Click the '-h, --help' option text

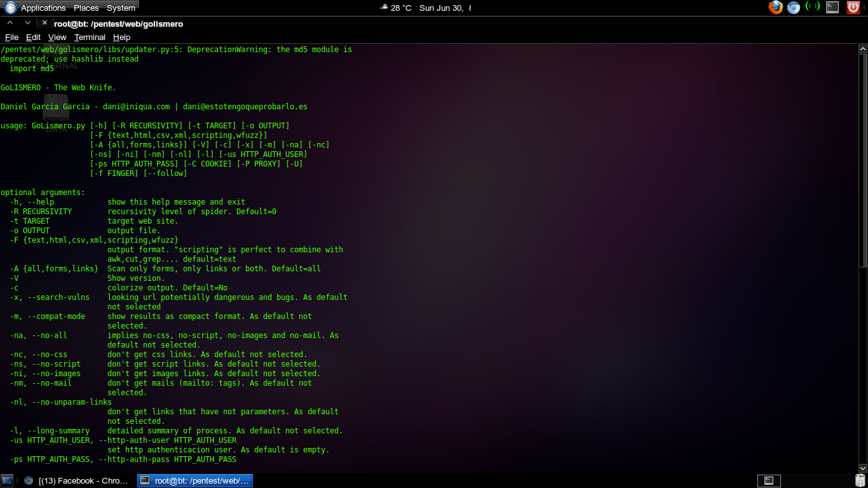pos(32,202)
